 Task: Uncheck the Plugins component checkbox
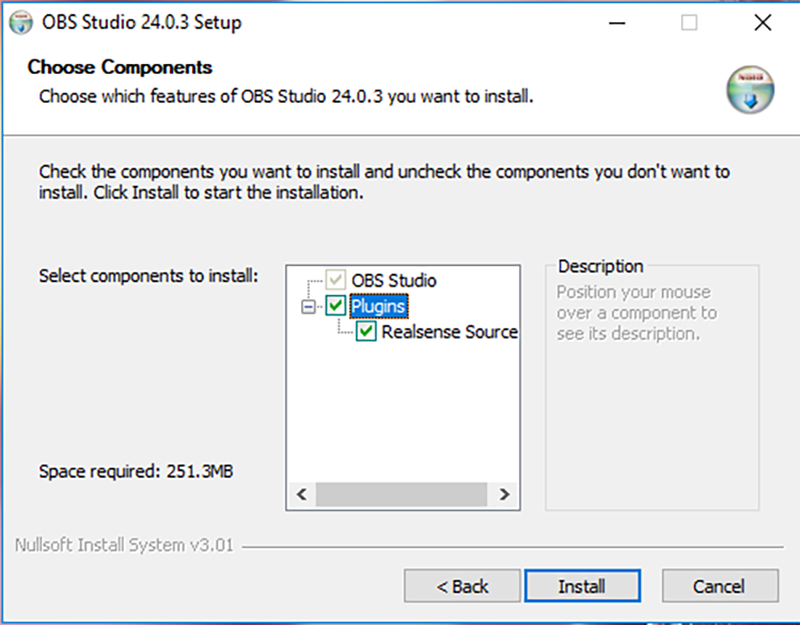click(337, 306)
